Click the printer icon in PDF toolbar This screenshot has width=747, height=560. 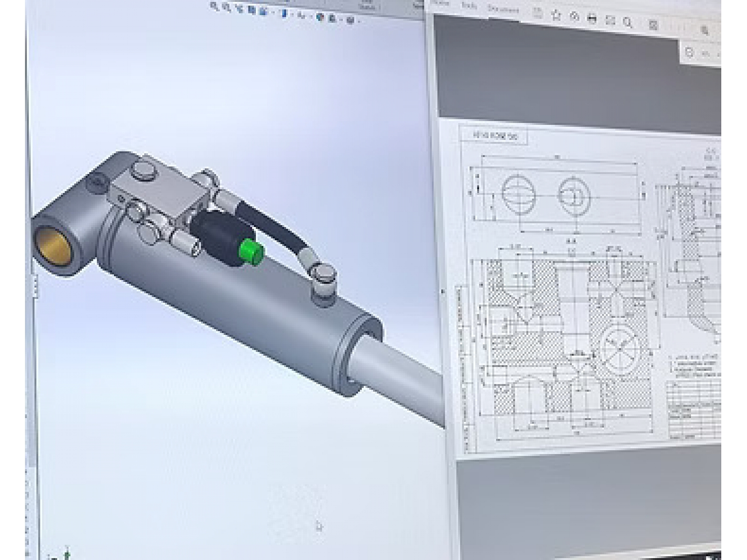(592, 19)
